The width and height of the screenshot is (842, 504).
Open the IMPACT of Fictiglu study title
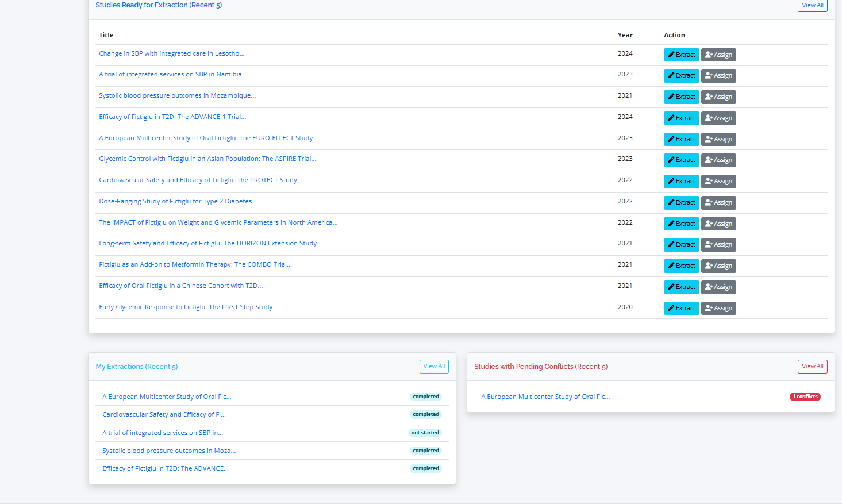pos(218,222)
